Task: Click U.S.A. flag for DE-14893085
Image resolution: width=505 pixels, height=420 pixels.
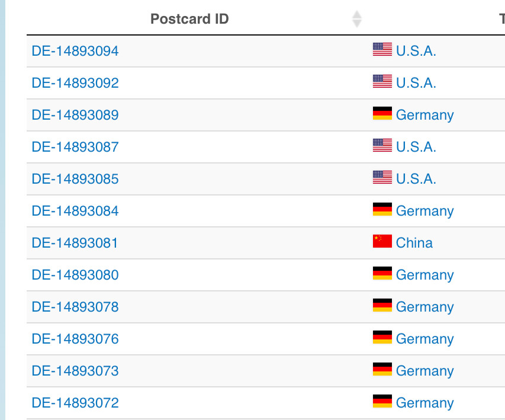Action: point(382,177)
